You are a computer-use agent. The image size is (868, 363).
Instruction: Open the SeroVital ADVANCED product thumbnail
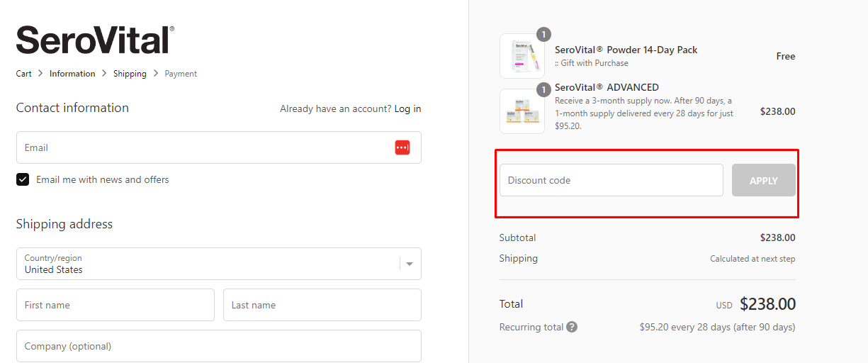(x=522, y=111)
